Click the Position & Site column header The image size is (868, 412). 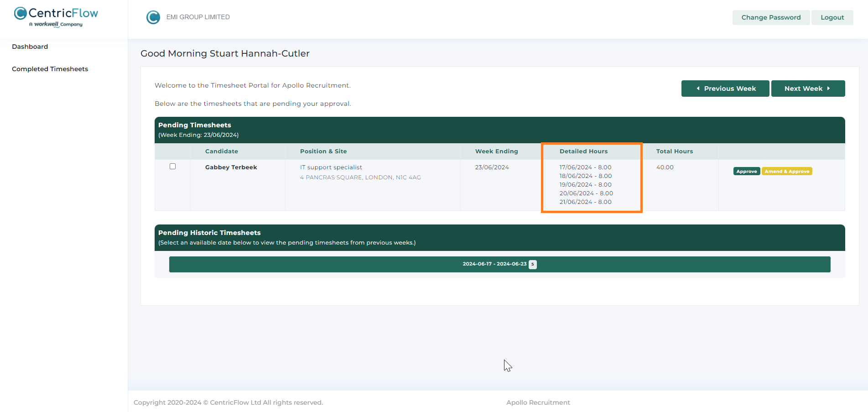(x=323, y=151)
